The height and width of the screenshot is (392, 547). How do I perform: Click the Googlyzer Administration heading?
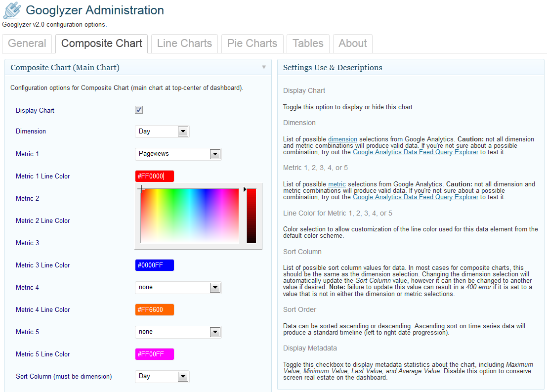(x=94, y=10)
